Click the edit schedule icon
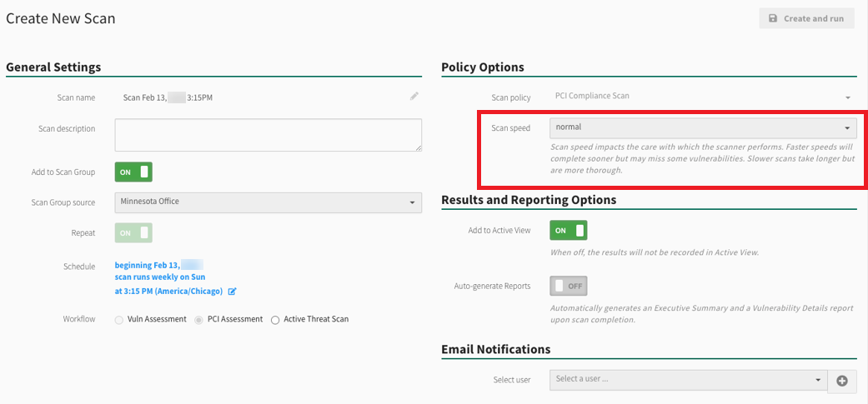The height and width of the screenshot is (404, 868). pos(233,292)
